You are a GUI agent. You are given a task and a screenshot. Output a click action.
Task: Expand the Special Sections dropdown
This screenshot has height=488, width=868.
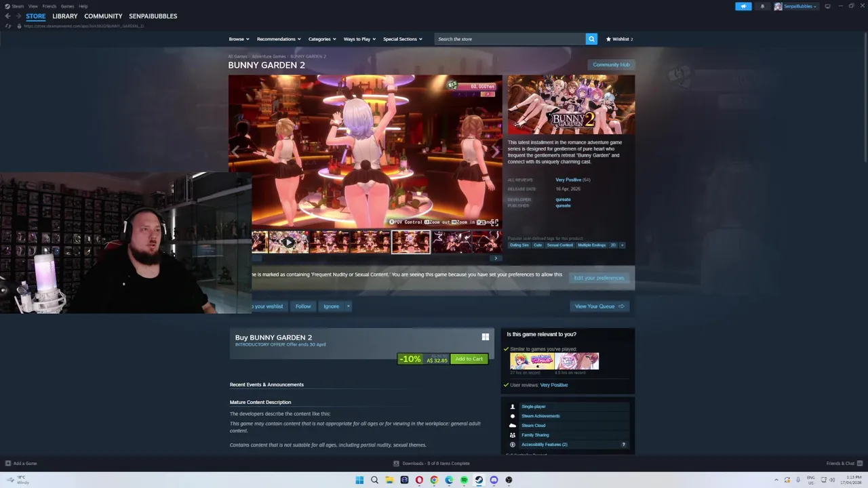pos(403,39)
